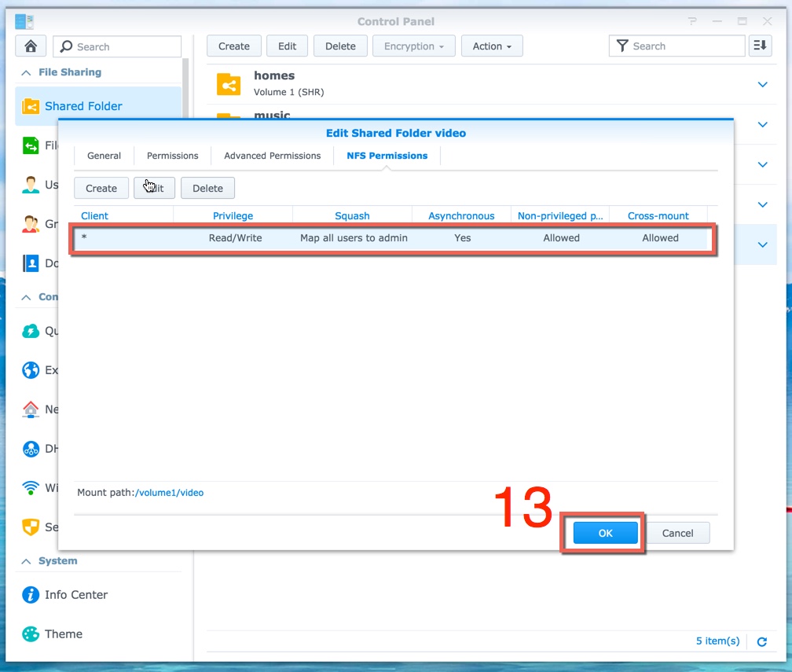Select the Shared Folder sidebar icon
Image resolution: width=792 pixels, height=672 pixels.
(31, 106)
